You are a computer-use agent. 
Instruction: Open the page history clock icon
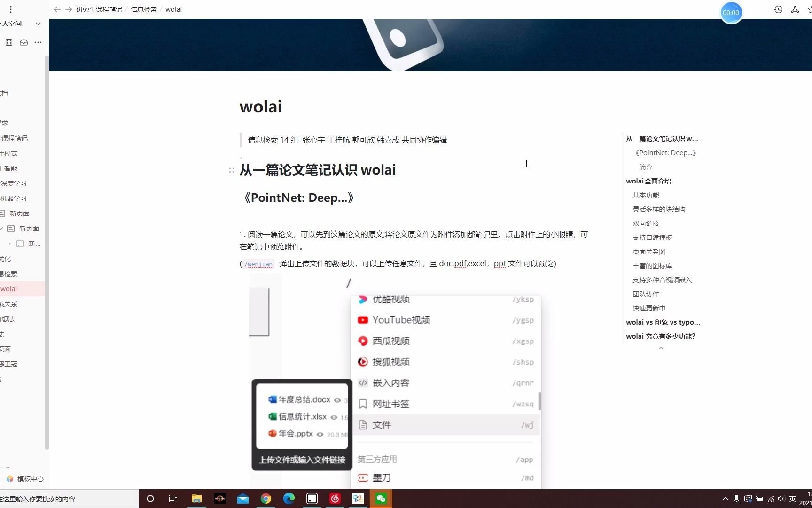pos(778,9)
